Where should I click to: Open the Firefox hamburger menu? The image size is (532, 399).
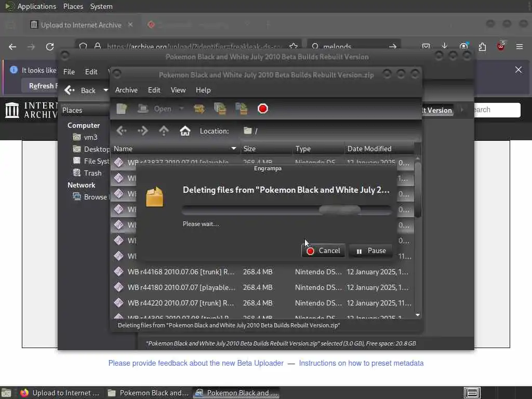pyautogui.click(x=520, y=46)
